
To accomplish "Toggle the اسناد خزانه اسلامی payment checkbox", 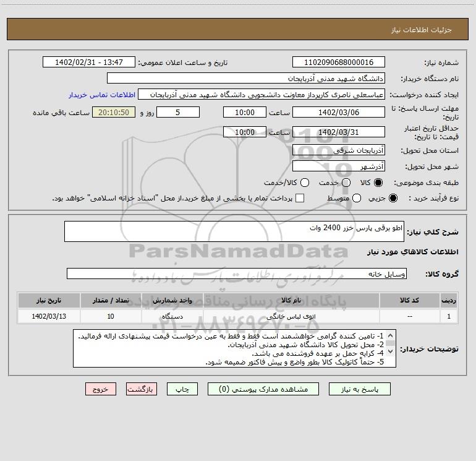I will point(300,198).
